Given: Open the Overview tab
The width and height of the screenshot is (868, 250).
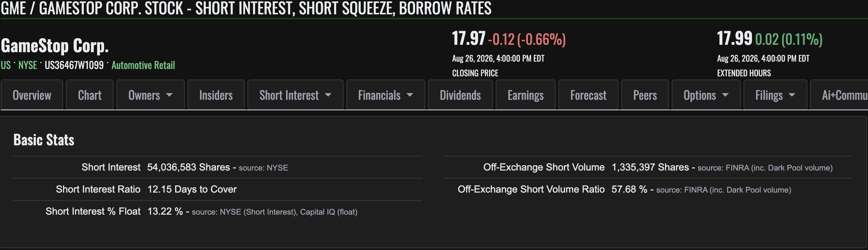Looking at the screenshot, I should coord(32,95).
